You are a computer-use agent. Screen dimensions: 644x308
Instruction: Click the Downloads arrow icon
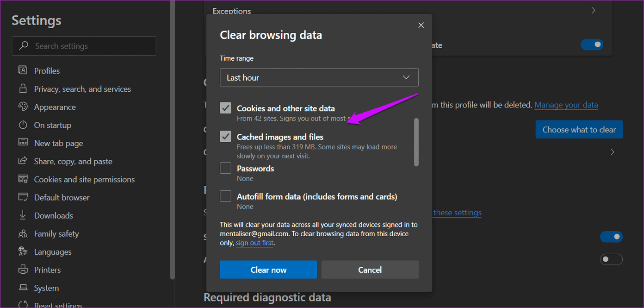pyautogui.click(x=23, y=215)
